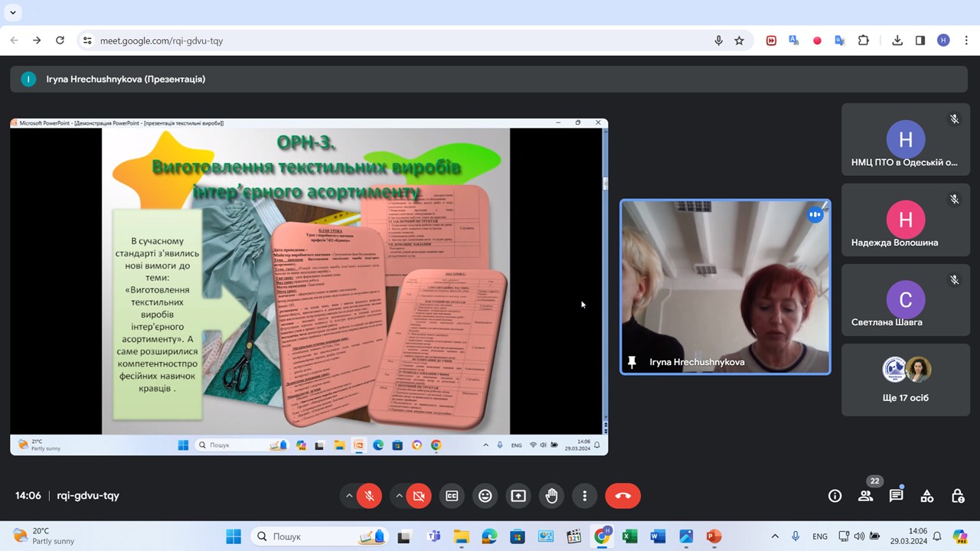Open host controls lock icon
The width and height of the screenshot is (980, 551).
[957, 496]
